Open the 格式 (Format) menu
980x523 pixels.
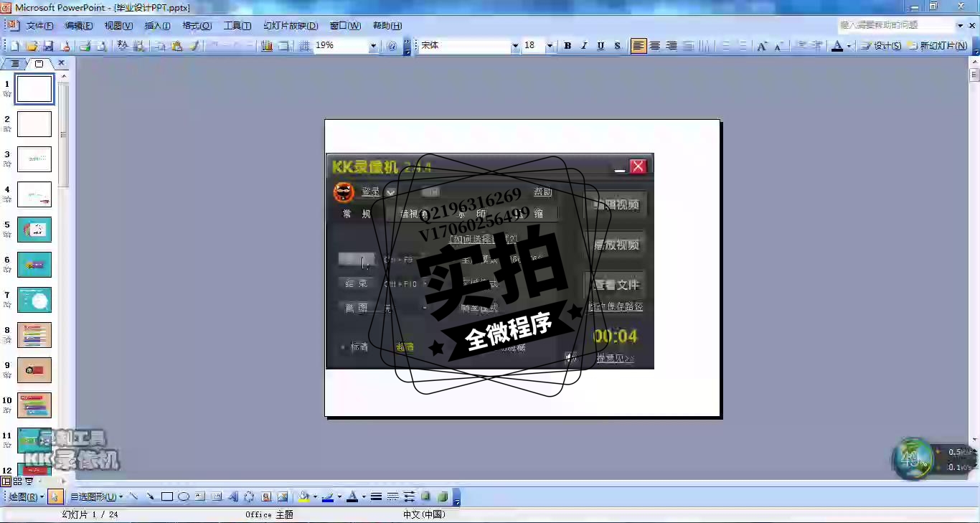197,26
